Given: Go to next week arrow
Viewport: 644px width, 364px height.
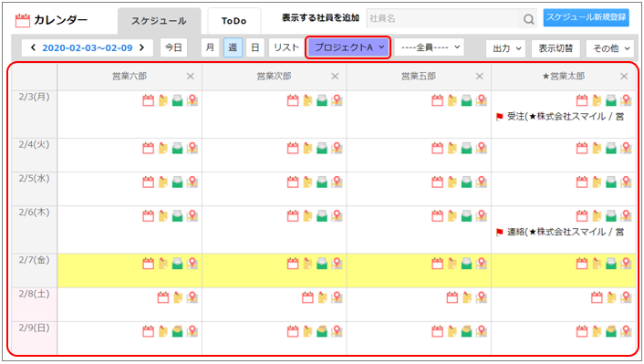Looking at the screenshot, I should coord(142,47).
